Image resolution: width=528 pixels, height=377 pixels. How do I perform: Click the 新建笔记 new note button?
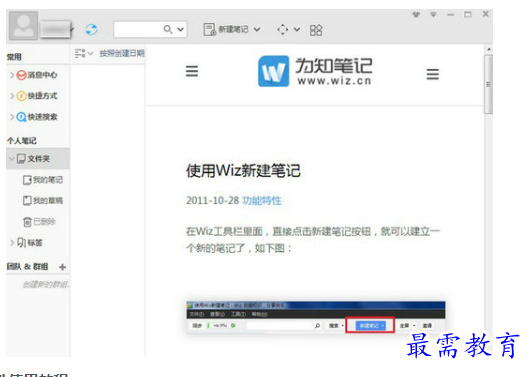(x=226, y=30)
